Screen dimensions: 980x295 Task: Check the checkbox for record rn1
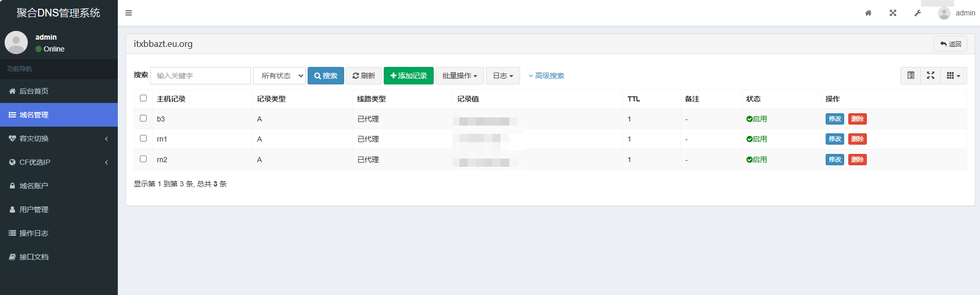144,138
